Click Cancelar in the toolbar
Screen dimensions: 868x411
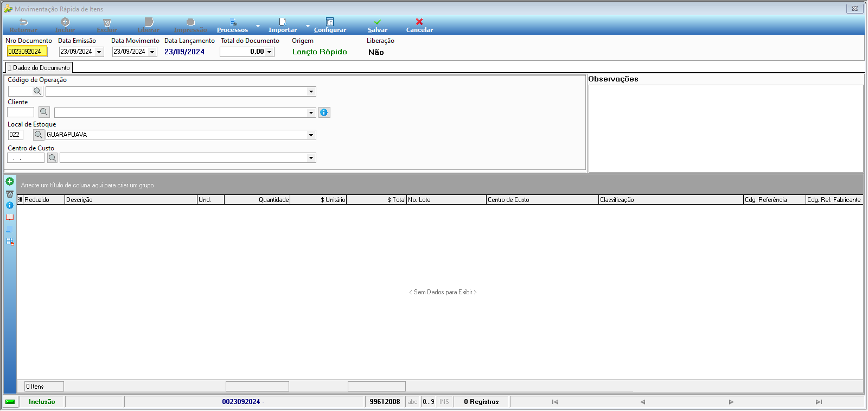tap(419, 26)
